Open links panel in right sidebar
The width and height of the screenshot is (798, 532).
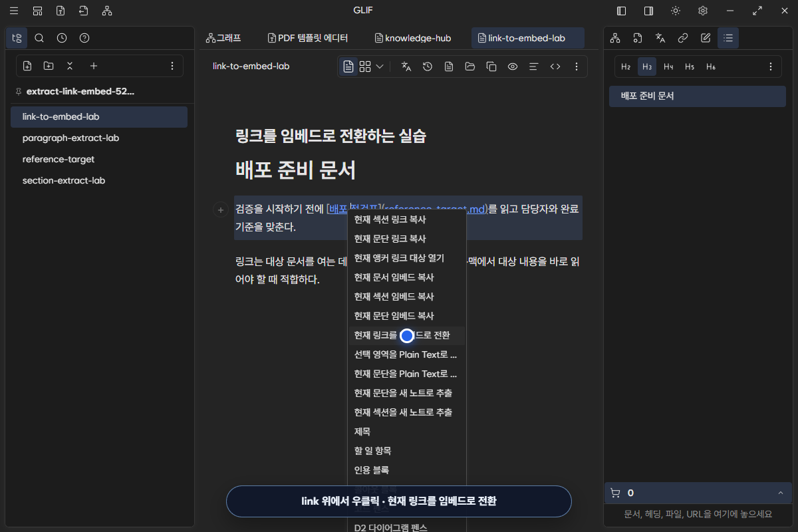[x=683, y=38]
